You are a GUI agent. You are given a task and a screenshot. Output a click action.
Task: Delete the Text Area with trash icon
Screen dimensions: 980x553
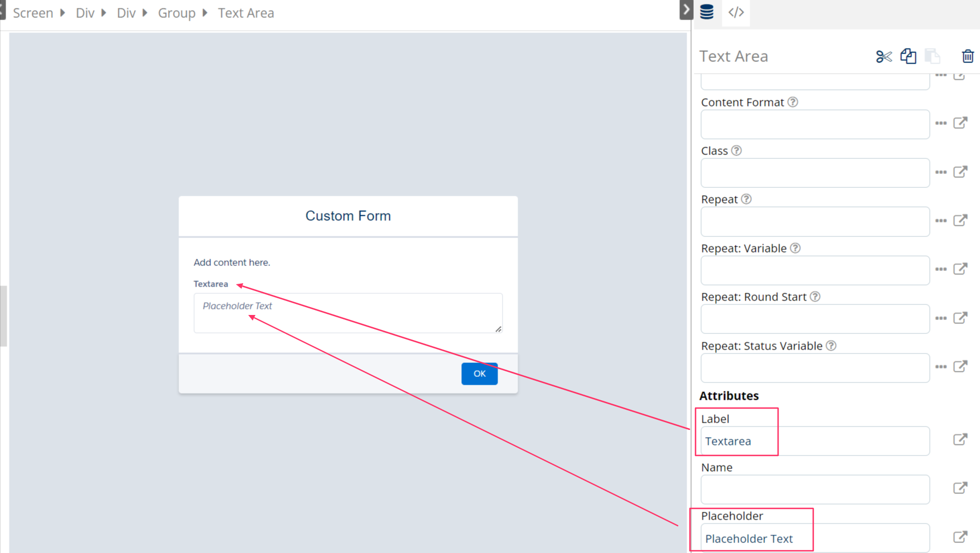pos(968,56)
